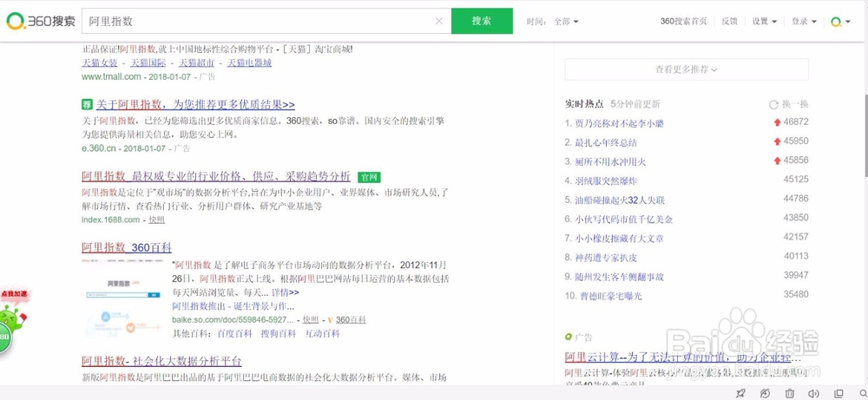Click hot topic 小小橡皮擦藏有大文章

619,239
